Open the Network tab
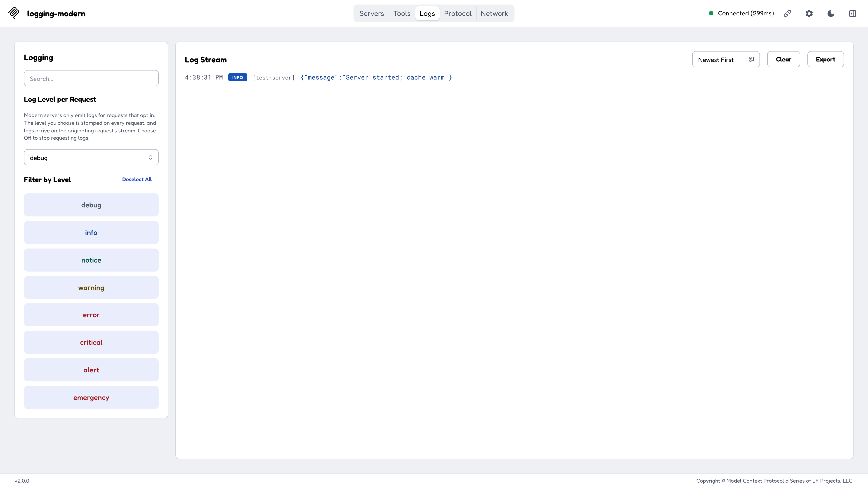Viewport: 868px width, 488px height. point(494,14)
